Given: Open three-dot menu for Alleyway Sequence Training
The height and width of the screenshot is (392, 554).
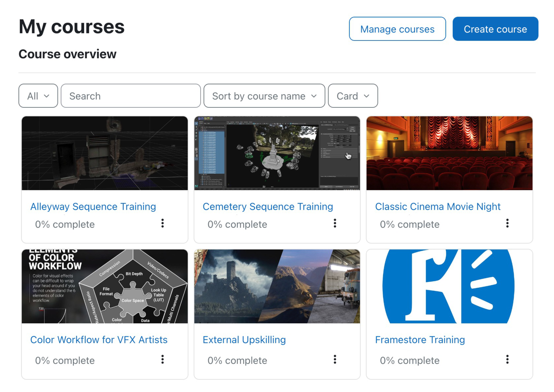Looking at the screenshot, I should click(163, 223).
